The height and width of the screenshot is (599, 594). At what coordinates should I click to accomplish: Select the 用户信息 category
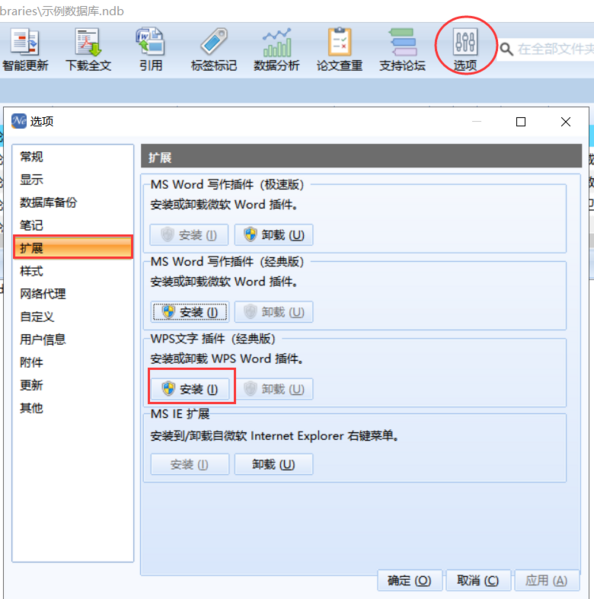pyautogui.click(x=73, y=339)
